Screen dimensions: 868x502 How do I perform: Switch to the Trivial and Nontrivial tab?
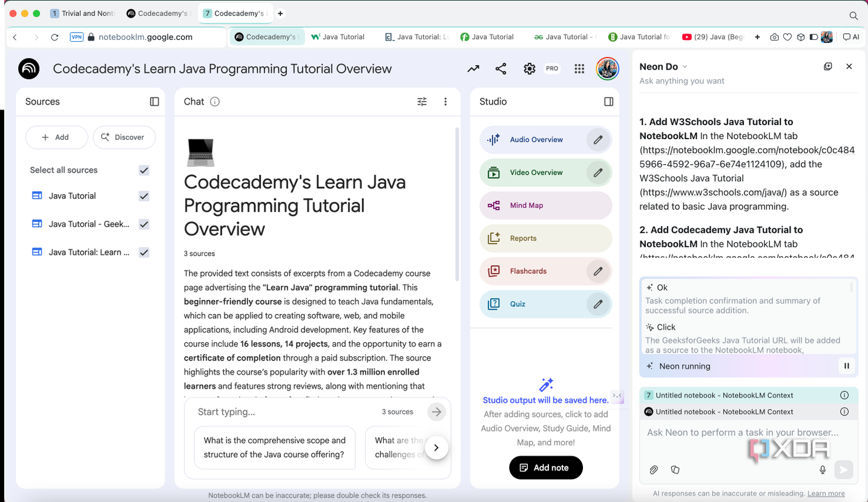[x=83, y=13]
